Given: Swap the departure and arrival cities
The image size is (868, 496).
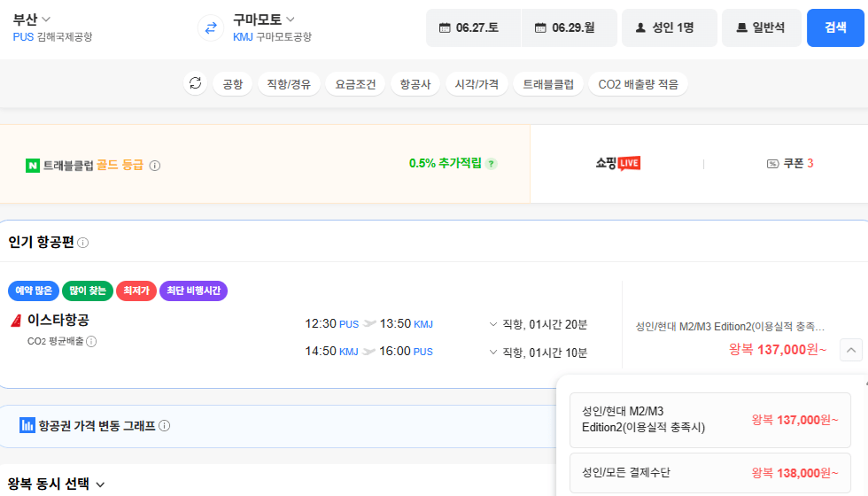Looking at the screenshot, I should (x=211, y=27).
